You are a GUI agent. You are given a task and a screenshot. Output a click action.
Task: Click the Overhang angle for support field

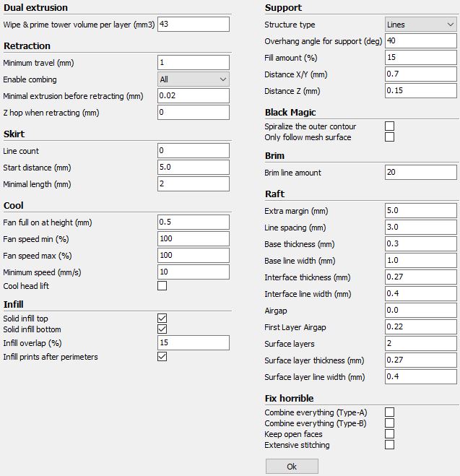click(420, 41)
